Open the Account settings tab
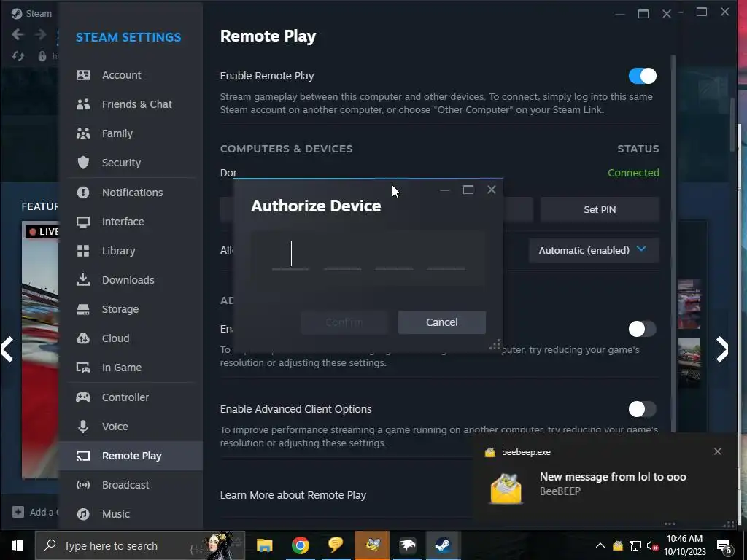The image size is (747, 560). click(131, 75)
